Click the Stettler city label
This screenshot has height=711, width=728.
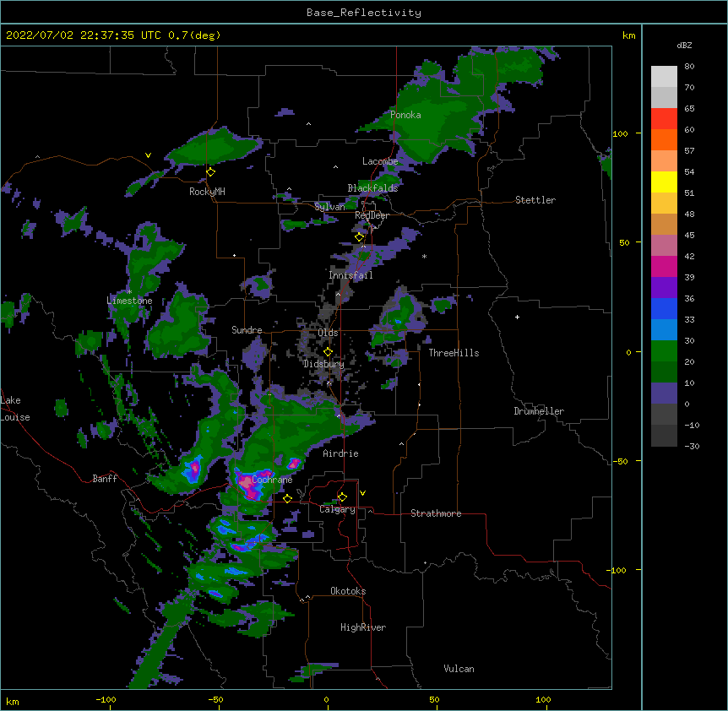535,200
